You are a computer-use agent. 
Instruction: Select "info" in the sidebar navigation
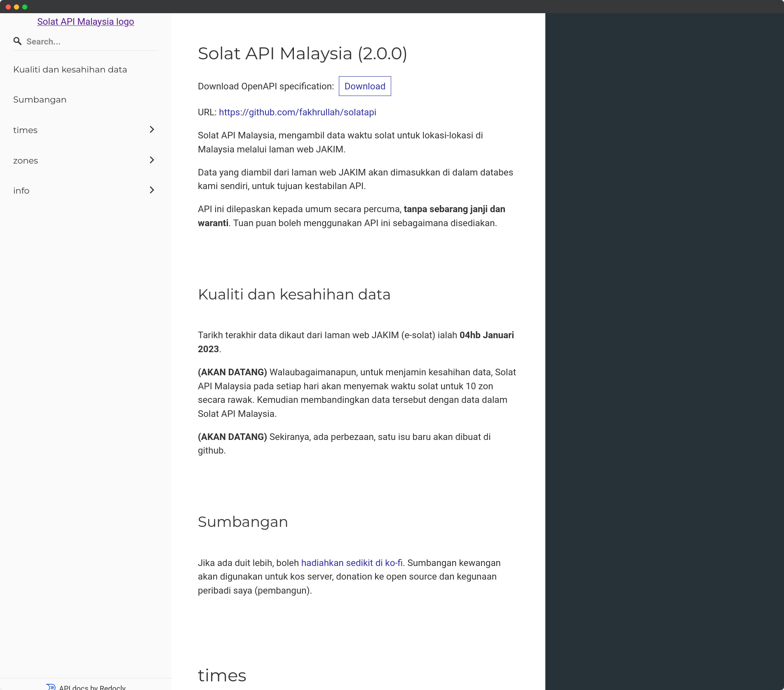[21, 190]
